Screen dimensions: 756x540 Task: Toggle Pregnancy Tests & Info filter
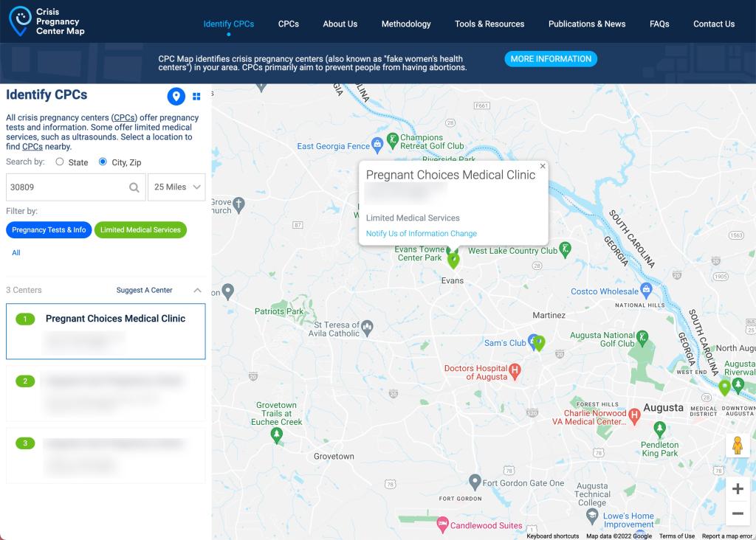[49, 230]
